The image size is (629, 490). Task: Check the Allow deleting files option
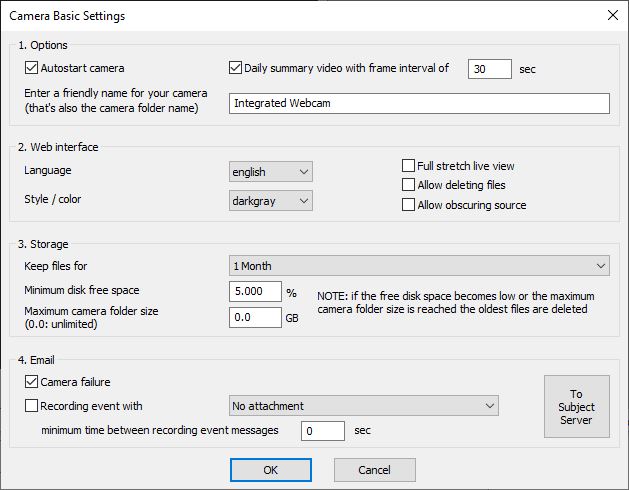tap(408, 185)
